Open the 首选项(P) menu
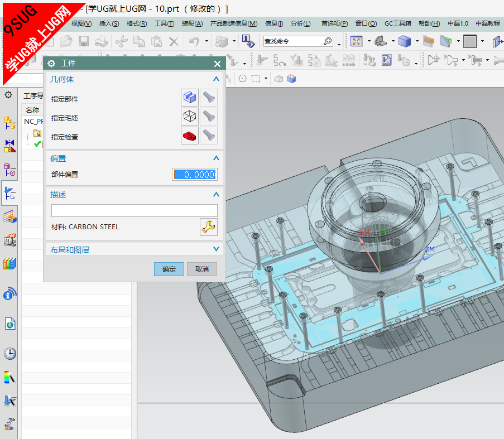Image resolution: width=504 pixels, height=439 pixels. pos(334,24)
